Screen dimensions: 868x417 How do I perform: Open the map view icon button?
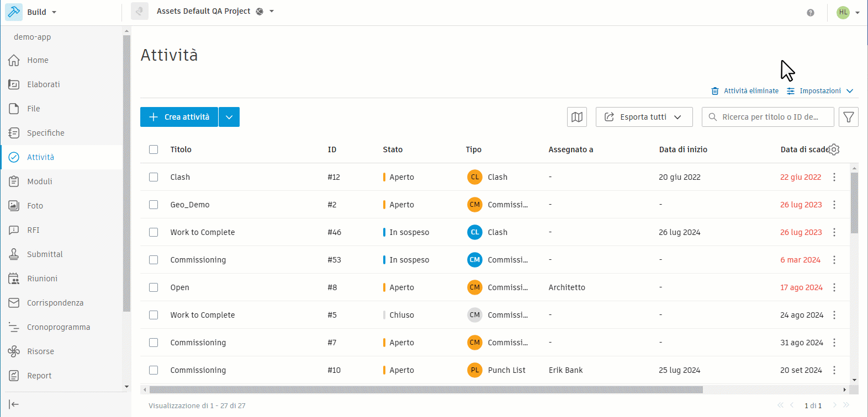[x=577, y=117]
